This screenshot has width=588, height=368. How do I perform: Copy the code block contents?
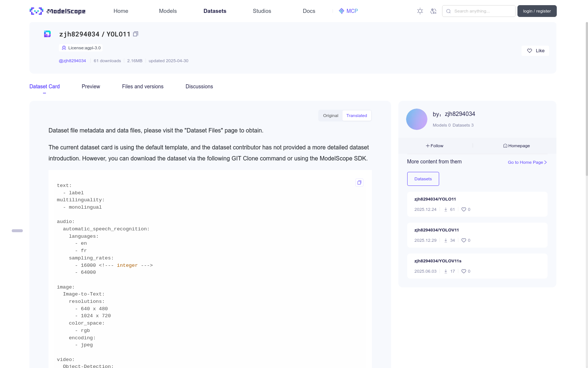click(359, 183)
